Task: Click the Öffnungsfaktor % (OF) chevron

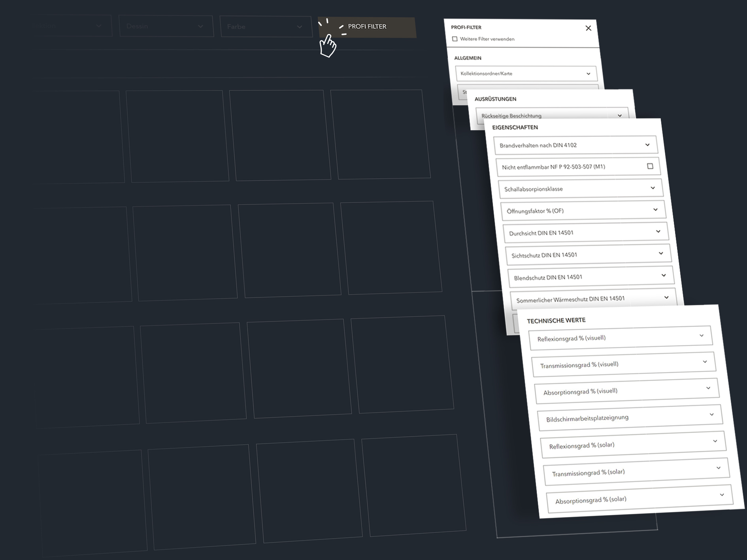Action: (x=655, y=210)
